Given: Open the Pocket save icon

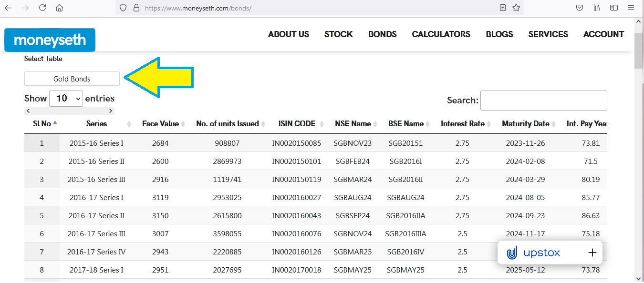Looking at the screenshot, I should point(580,8).
